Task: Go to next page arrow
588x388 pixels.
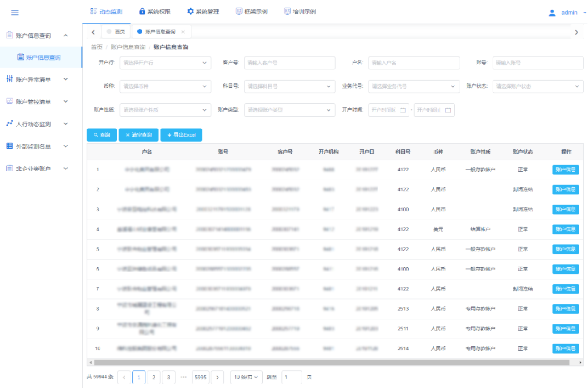Action: (217, 377)
